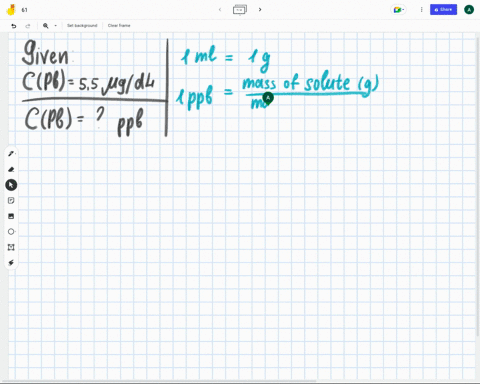Screen dimensions: 480x384
Task: Open the account avatar in header
Action: [x=469, y=10]
